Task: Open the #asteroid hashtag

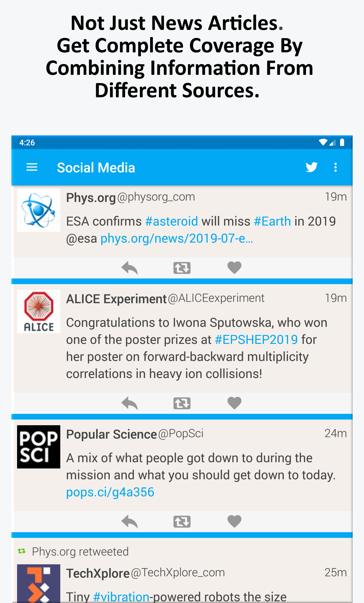Action: click(x=171, y=221)
